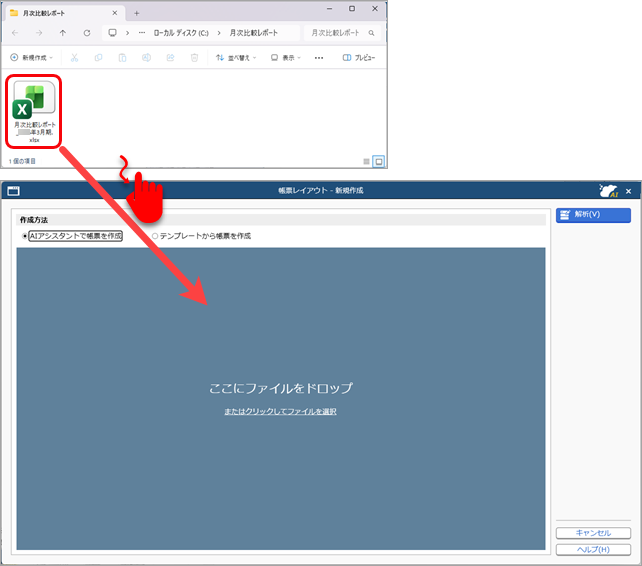Expand the 並べ替え sort dropdown
The width and height of the screenshot is (642, 566).
click(236, 58)
